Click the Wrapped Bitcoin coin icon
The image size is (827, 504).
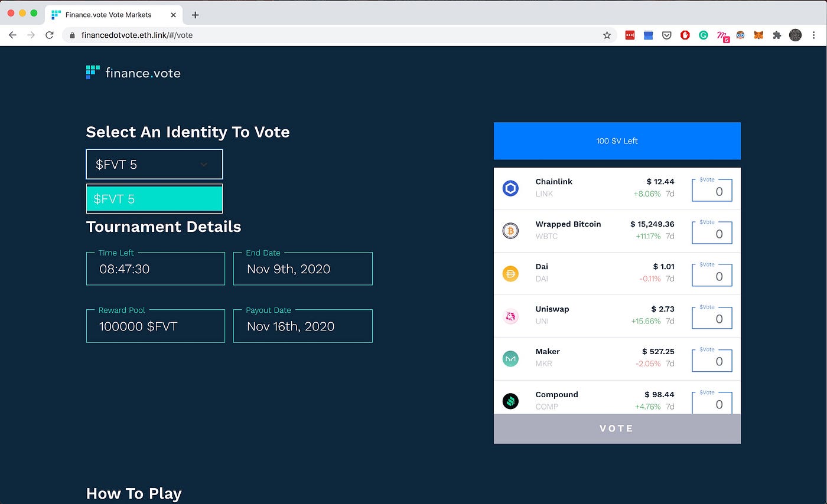(x=510, y=231)
